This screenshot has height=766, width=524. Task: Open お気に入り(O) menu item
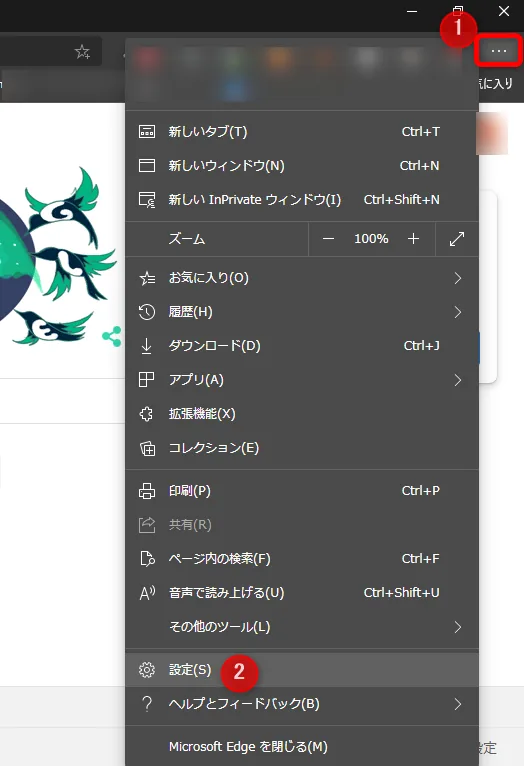(302, 278)
